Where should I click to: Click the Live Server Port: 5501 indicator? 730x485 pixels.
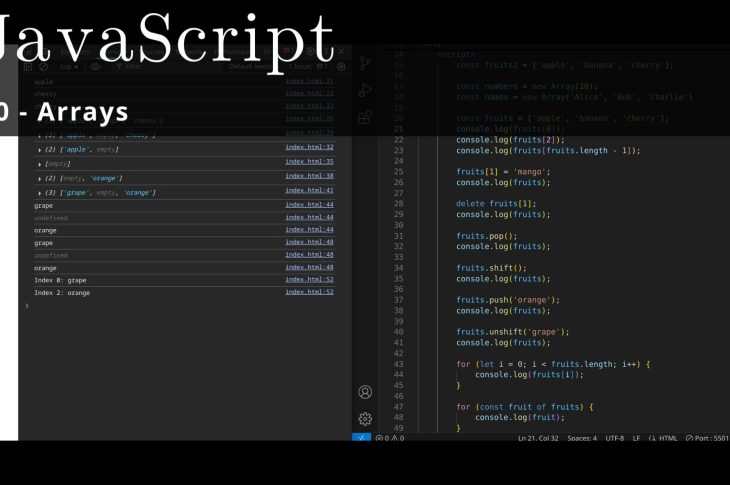point(707,438)
